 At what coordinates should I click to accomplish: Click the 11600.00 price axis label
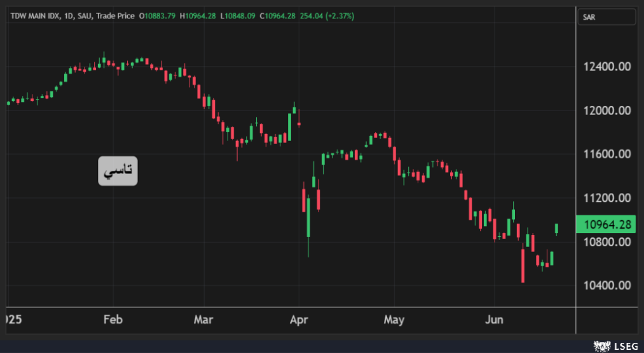(x=606, y=154)
